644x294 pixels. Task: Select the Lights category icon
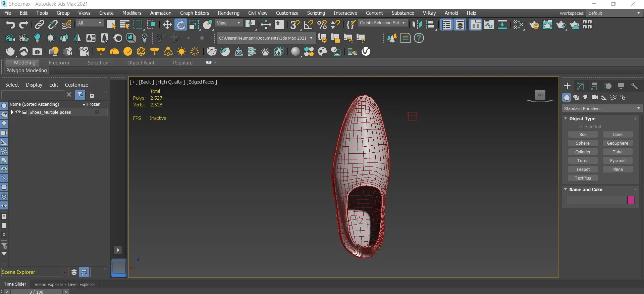click(x=585, y=97)
